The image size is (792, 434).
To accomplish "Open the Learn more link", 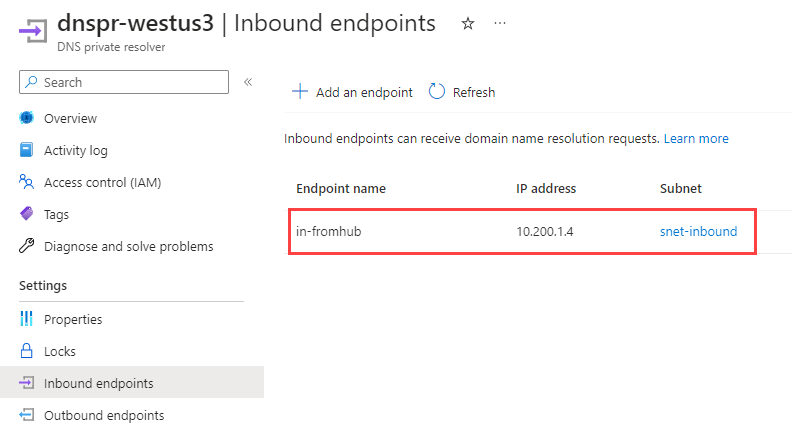I will [x=696, y=138].
